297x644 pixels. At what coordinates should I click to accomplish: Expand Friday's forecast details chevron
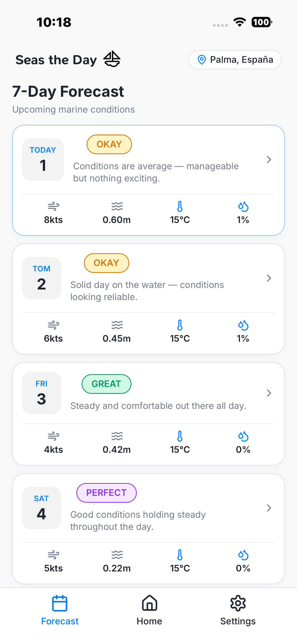[x=269, y=393]
